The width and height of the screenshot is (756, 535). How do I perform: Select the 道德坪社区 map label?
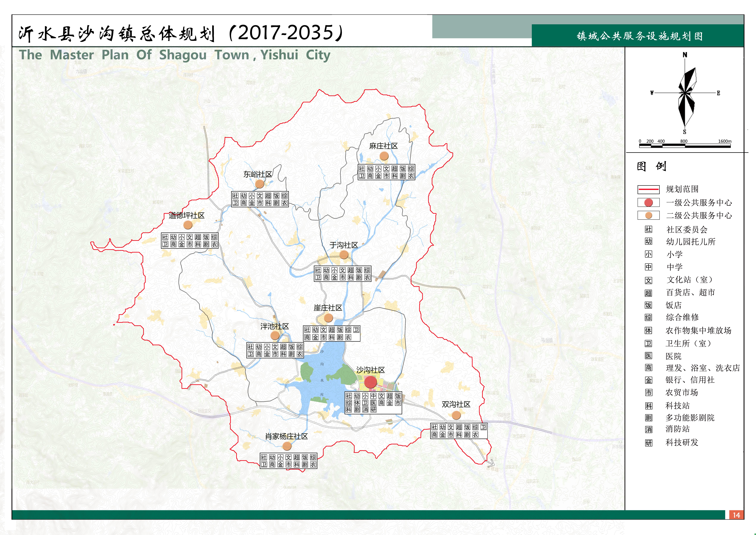click(x=187, y=216)
